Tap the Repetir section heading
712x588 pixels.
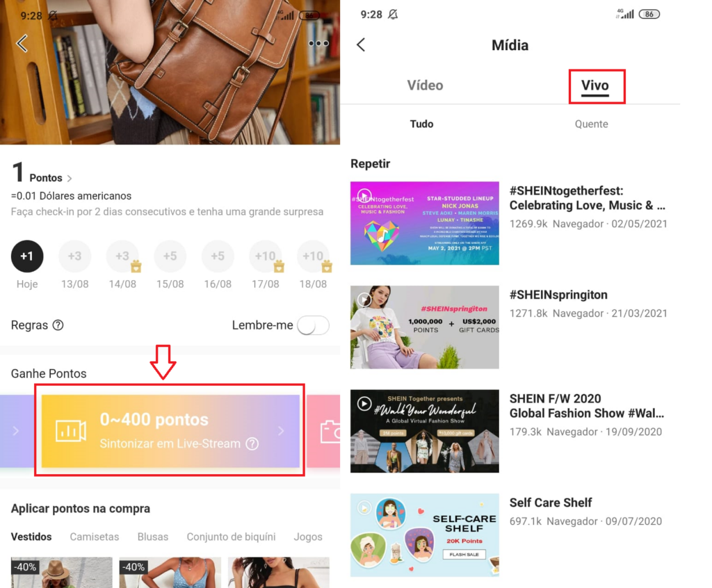point(370,163)
